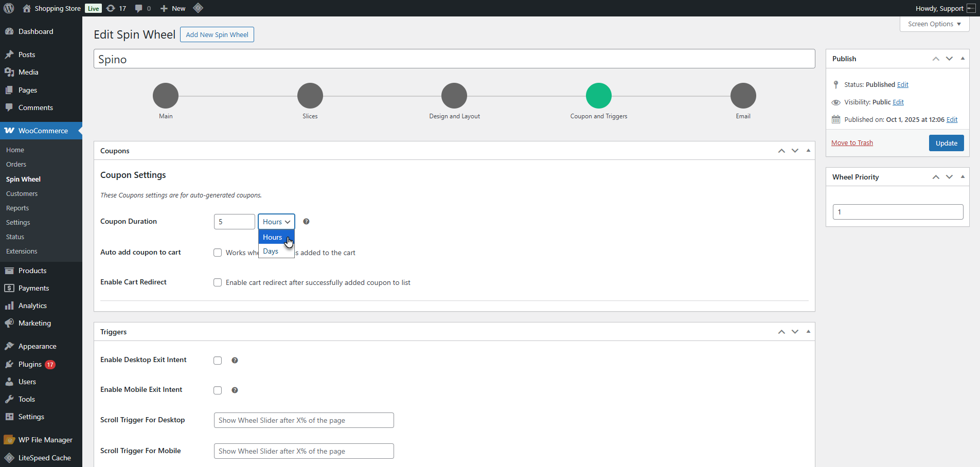980x467 pixels.
Task: Collapse the Triggers panel
Action: [x=808, y=332]
